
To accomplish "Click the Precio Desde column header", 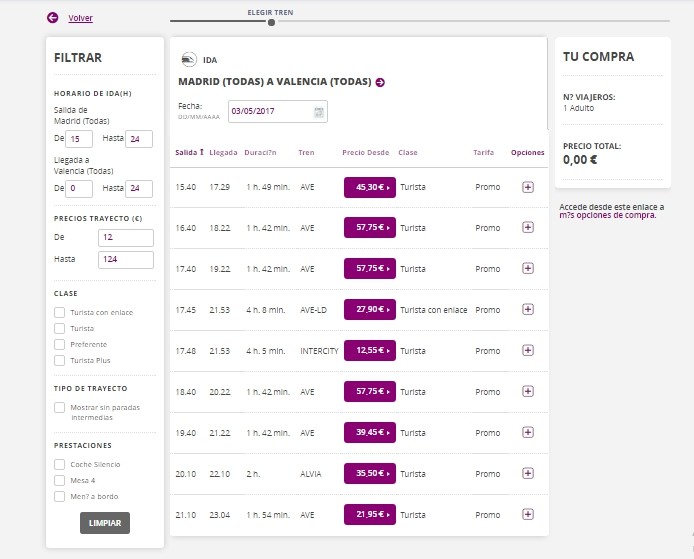I will point(365,153).
